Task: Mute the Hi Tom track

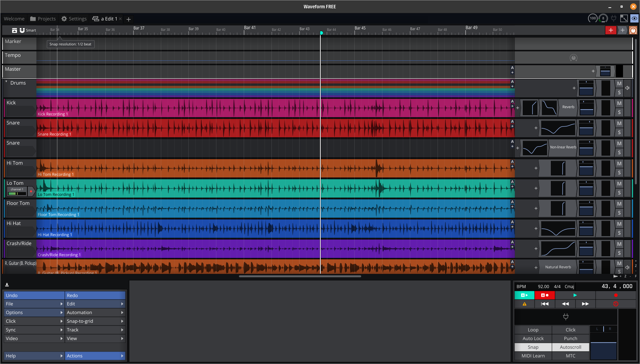Action: (619, 164)
